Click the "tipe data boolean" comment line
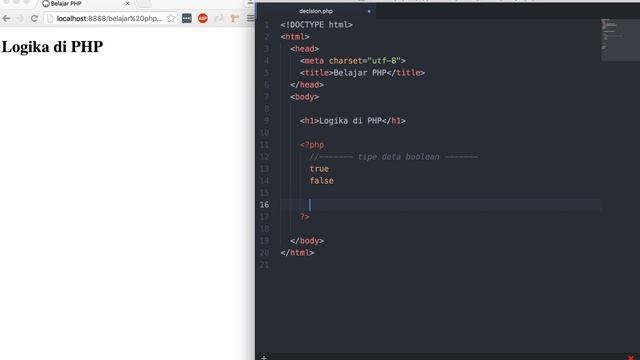The image size is (640, 360). click(393, 157)
